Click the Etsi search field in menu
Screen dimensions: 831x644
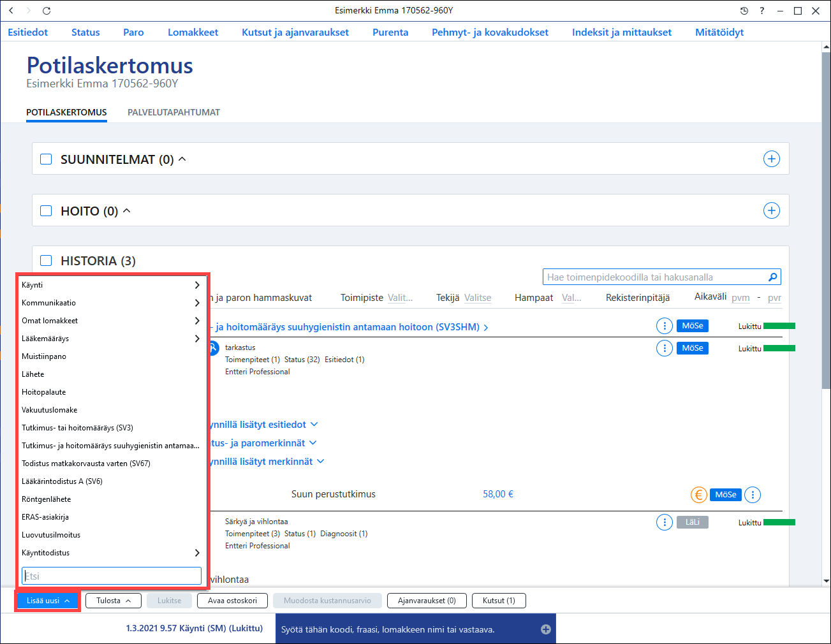coord(112,576)
